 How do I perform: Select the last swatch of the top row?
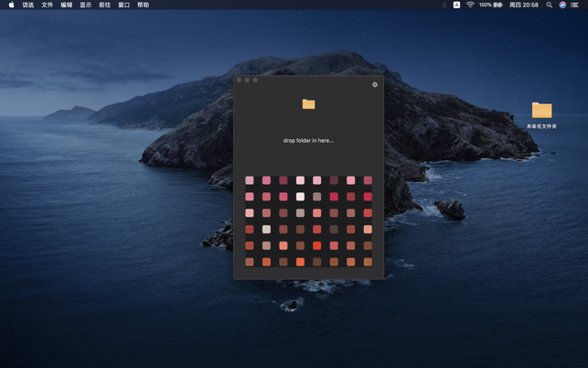[x=368, y=180]
